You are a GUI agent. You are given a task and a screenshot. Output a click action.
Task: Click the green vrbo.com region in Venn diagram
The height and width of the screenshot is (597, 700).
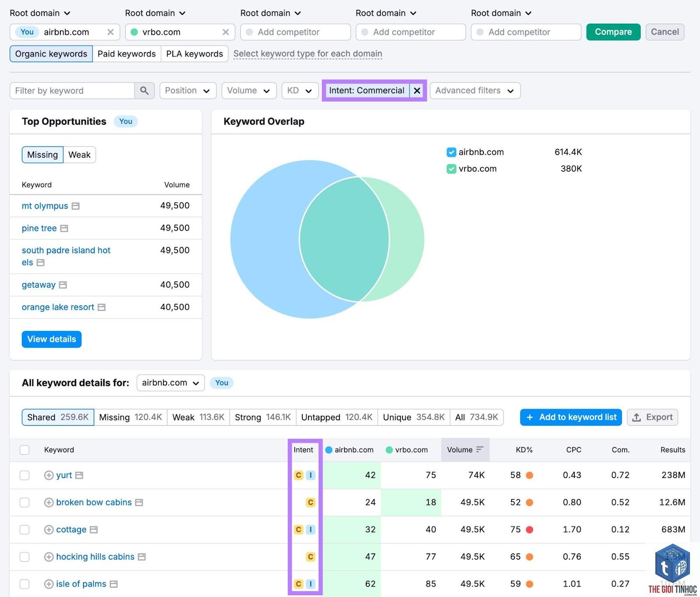coord(407,239)
